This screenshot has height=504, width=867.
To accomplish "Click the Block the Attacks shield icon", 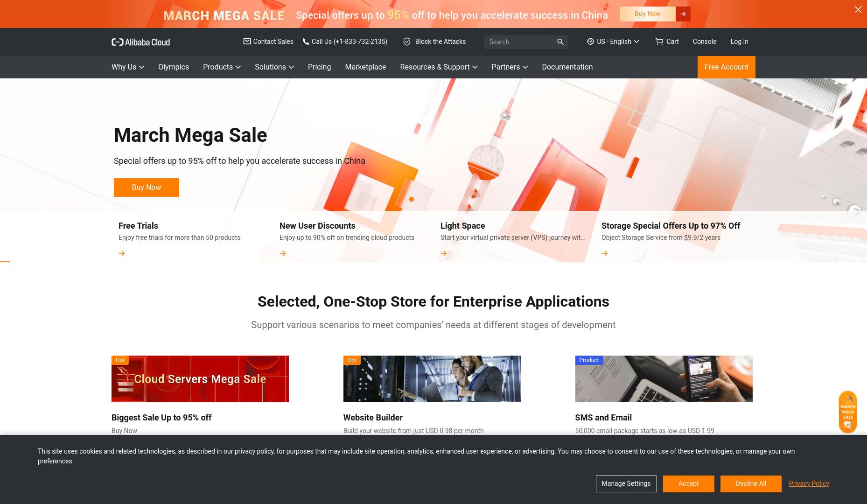I will tap(407, 42).
